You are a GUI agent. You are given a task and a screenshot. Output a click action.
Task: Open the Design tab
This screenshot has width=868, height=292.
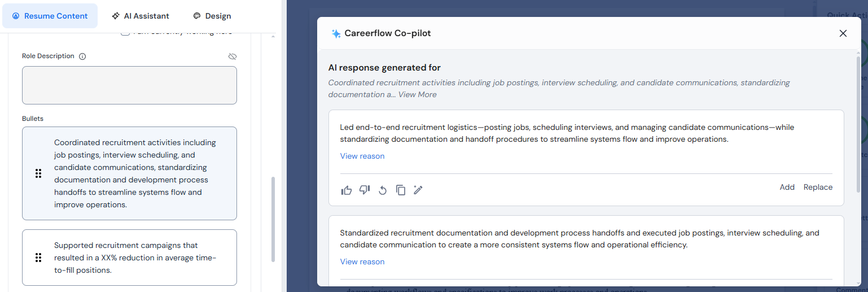[x=212, y=16]
